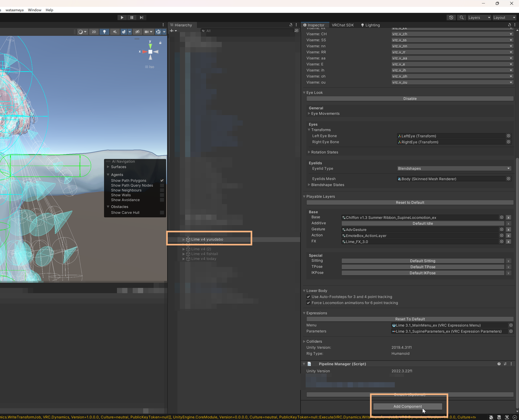Viewport: 519px width, 420px height.
Task: Remove the FX layer with x button
Action: click(x=509, y=242)
